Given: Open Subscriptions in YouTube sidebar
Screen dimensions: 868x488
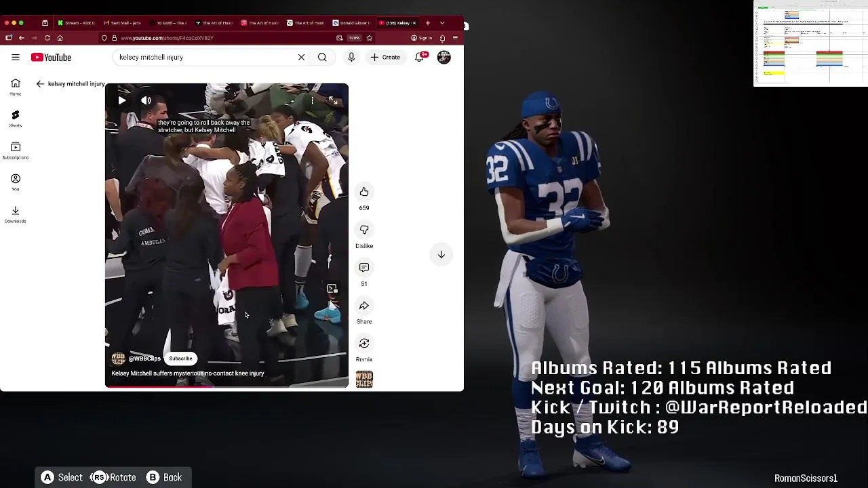Looking at the screenshot, I should [15, 151].
